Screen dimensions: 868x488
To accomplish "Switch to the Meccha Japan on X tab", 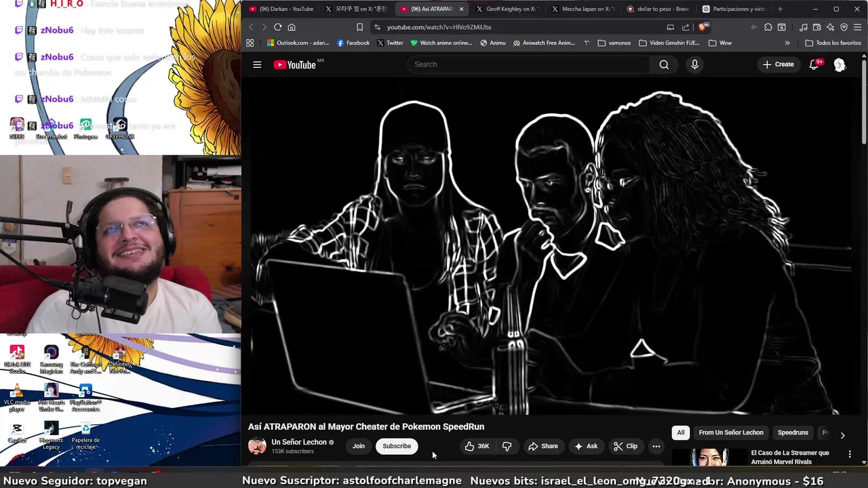I will (x=583, y=9).
